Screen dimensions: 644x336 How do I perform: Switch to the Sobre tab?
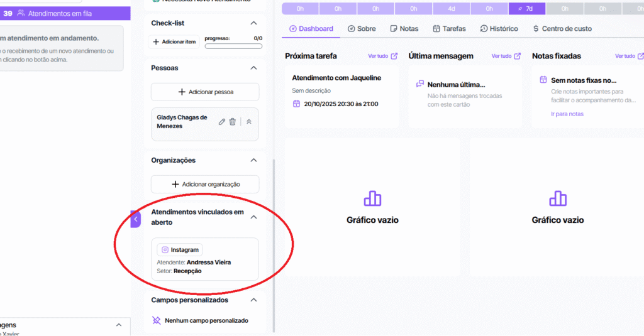(362, 29)
